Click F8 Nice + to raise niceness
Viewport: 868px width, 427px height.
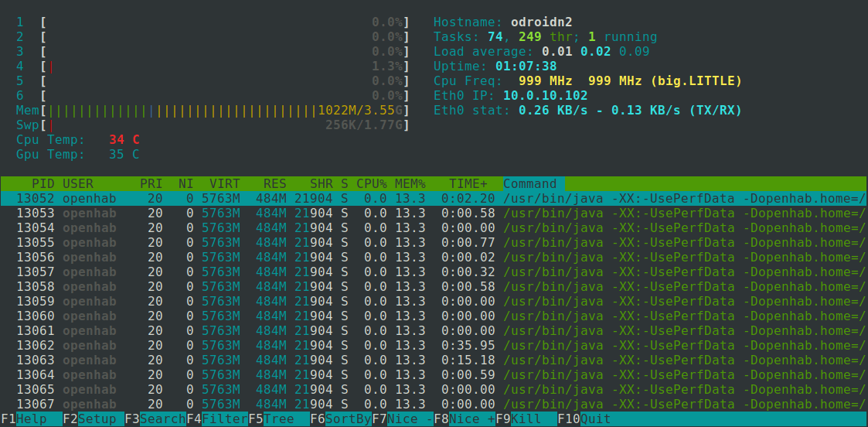tap(464, 418)
